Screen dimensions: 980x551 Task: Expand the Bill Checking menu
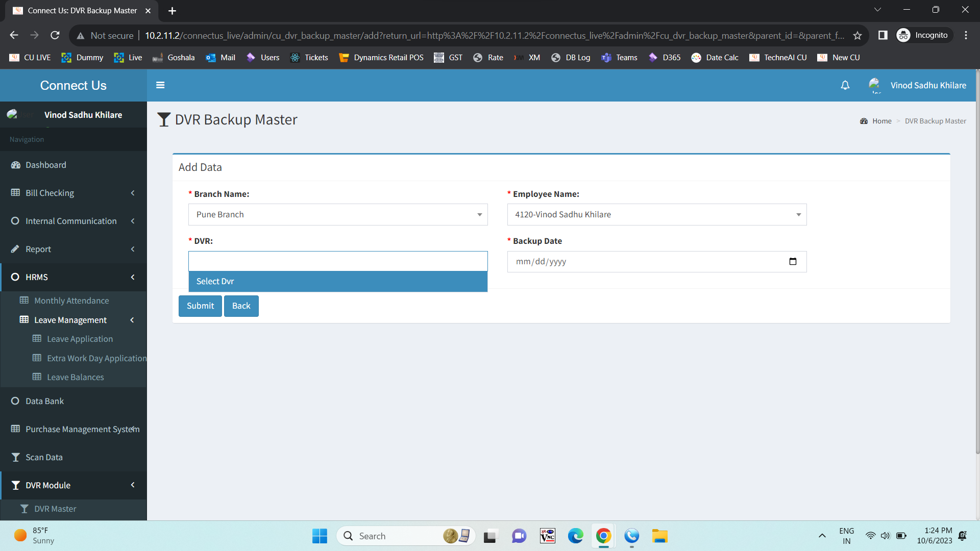pos(73,193)
